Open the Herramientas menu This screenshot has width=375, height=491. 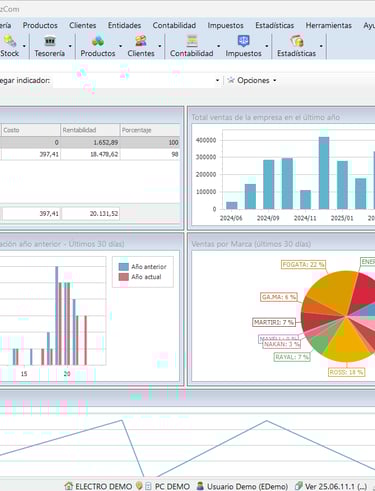tap(329, 25)
